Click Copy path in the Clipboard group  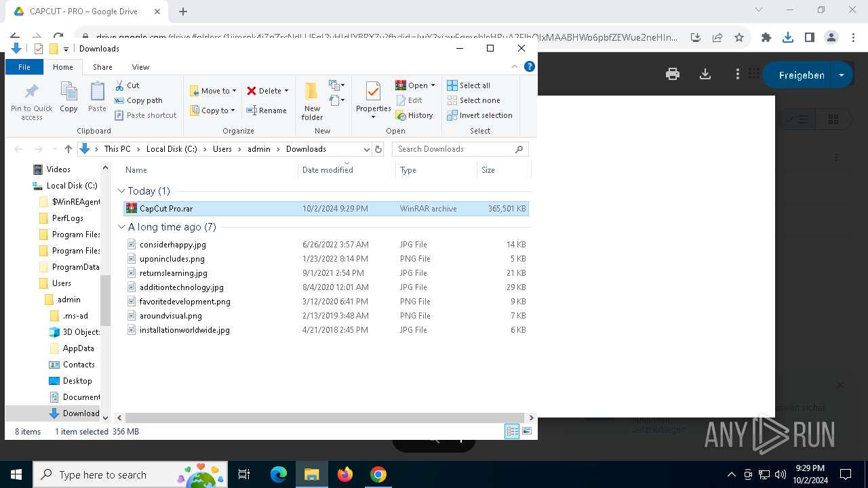(138, 100)
